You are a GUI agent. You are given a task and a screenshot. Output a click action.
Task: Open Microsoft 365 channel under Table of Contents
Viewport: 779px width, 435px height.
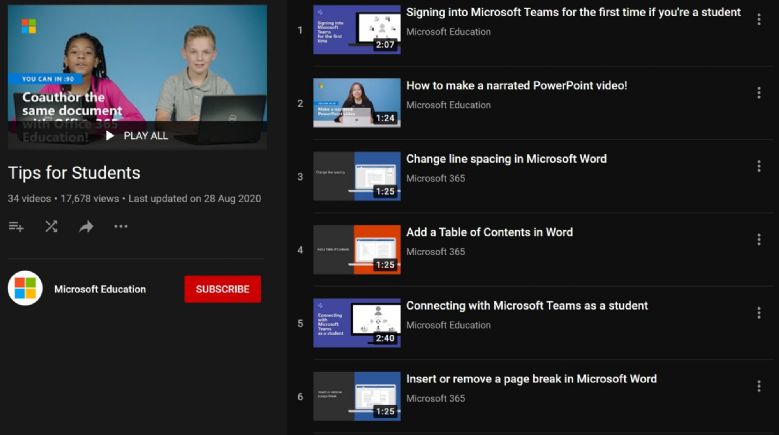pos(436,252)
